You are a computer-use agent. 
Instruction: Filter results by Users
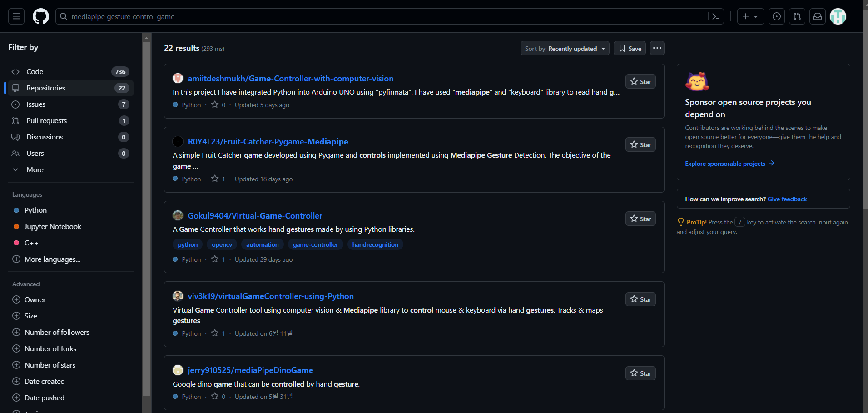click(70, 154)
